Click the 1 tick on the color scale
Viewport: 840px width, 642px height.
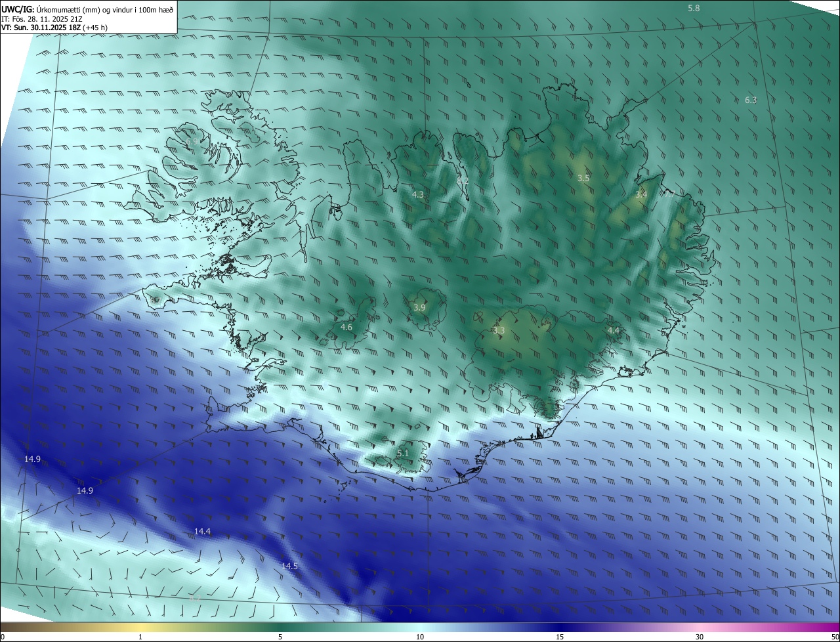coord(140,637)
